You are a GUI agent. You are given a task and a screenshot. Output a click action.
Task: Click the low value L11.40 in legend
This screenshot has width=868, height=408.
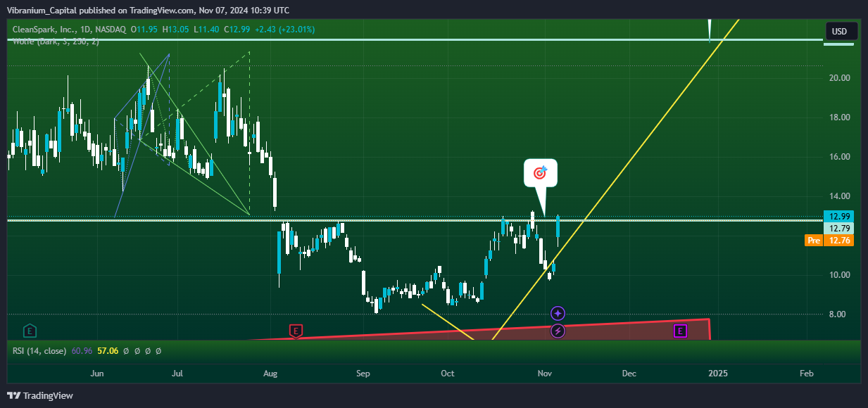[x=208, y=30]
